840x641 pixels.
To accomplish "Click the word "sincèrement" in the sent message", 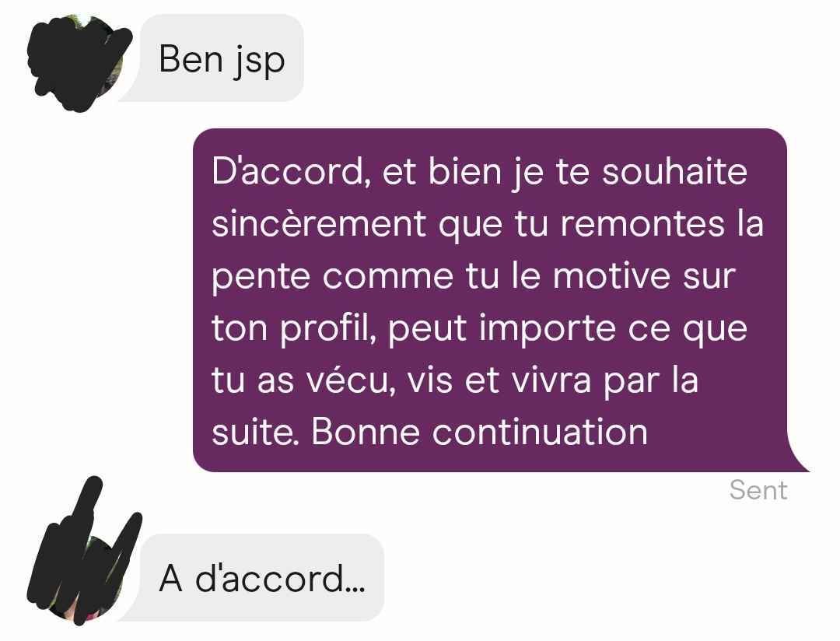I will [x=319, y=224].
